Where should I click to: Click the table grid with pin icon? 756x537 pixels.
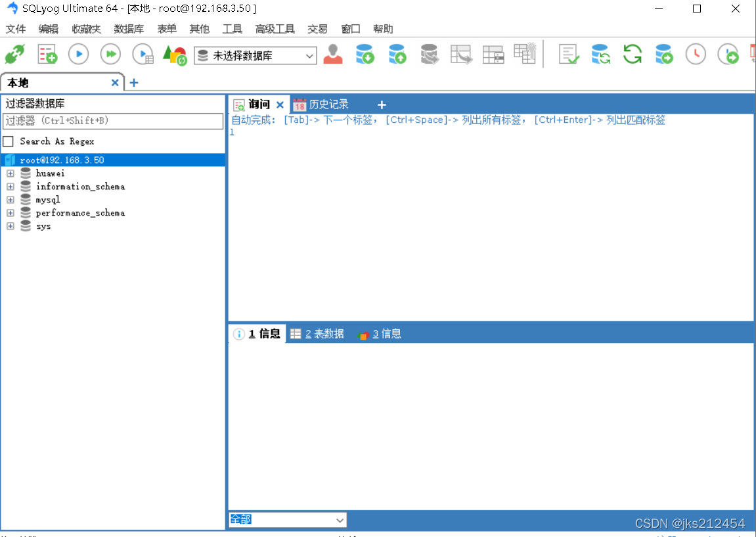click(x=525, y=53)
